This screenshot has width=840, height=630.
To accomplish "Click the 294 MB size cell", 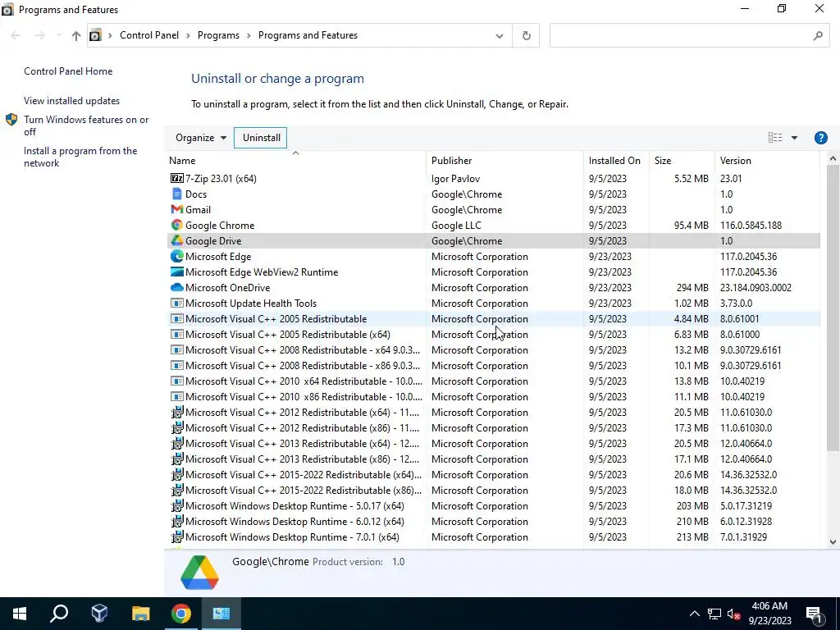I will (692, 288).
